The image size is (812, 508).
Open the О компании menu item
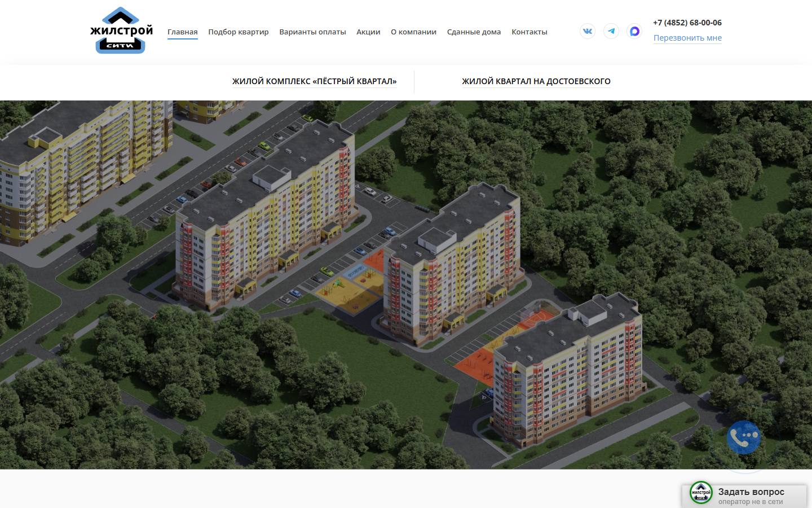tap(413, 32)
